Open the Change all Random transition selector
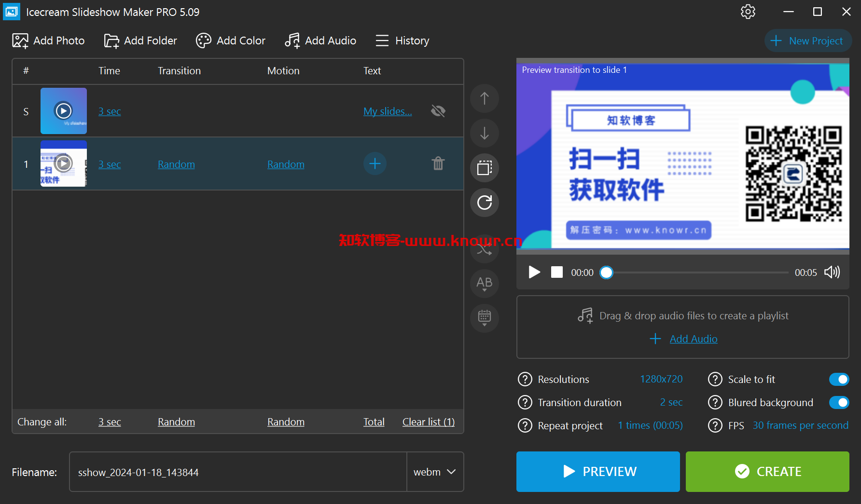 point(176,422)
